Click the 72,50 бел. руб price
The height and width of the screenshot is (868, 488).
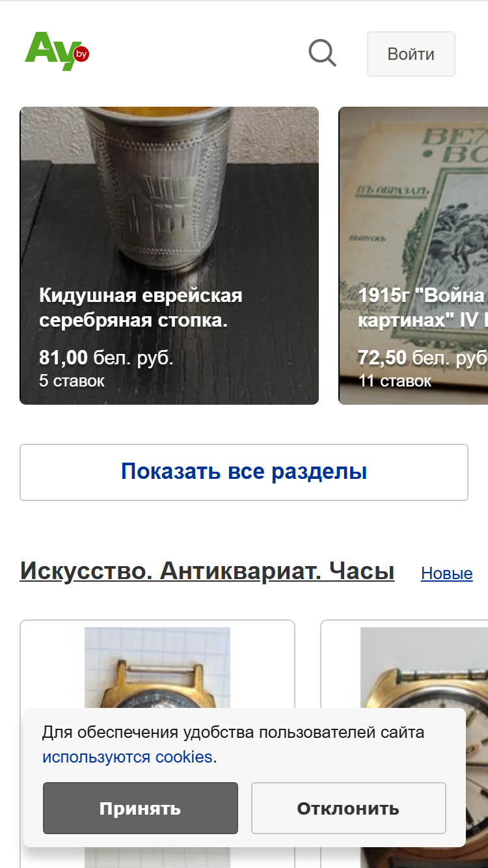coord(423,358)
